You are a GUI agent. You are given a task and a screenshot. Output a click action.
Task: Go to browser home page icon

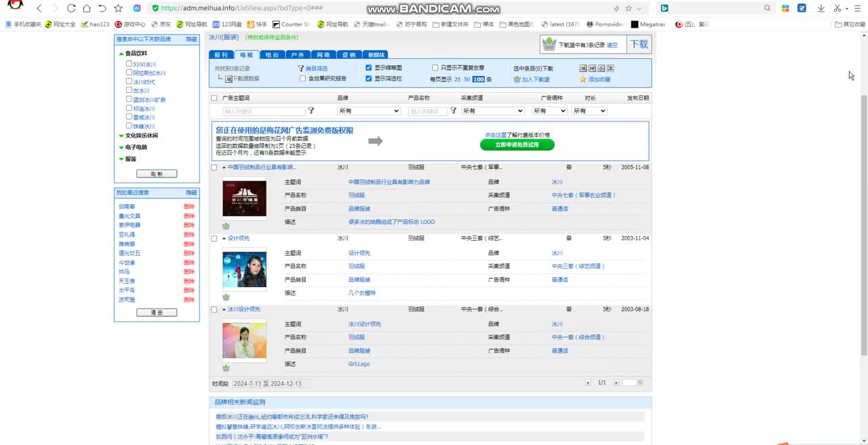click(87, 8)
